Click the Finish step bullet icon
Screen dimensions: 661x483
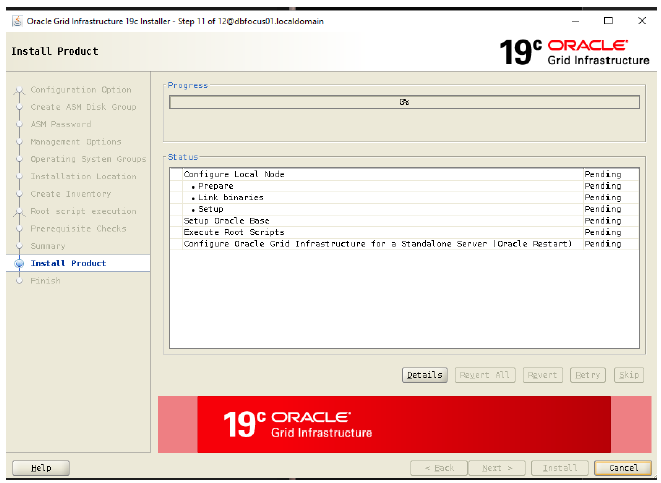(x=19, y=281)
